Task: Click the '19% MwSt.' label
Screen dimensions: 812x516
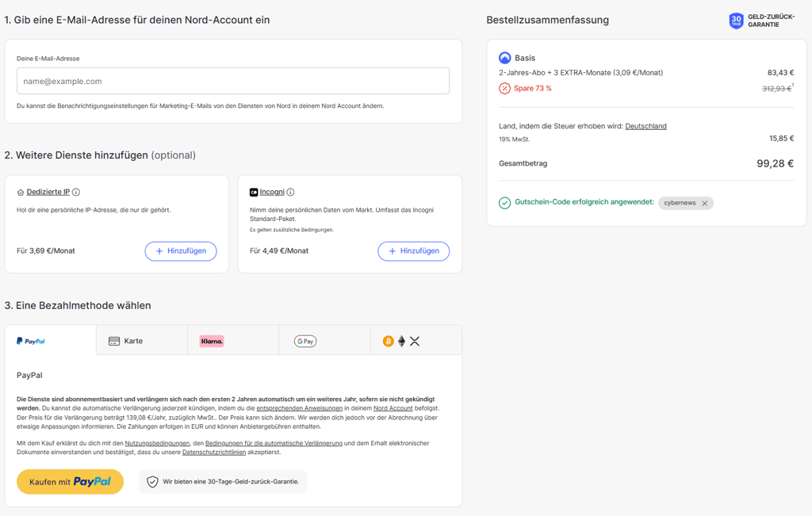Action: click(x=514, y=140)
